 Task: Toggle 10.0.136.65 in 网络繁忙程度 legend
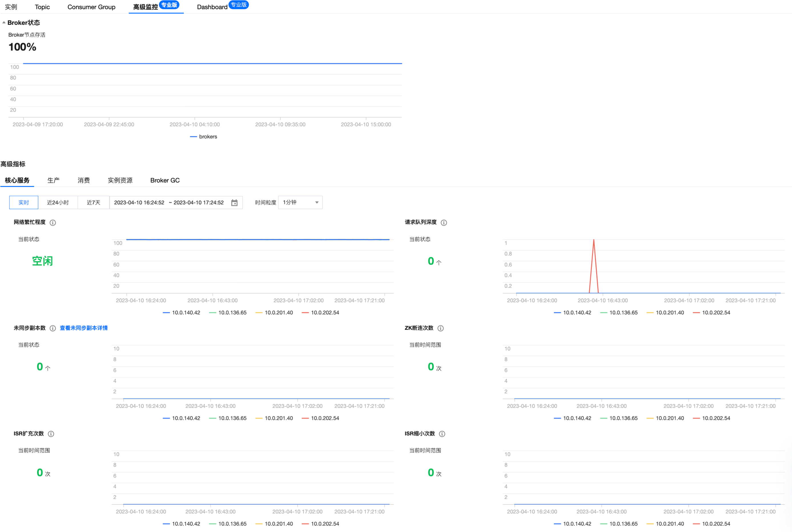[228, 312]
